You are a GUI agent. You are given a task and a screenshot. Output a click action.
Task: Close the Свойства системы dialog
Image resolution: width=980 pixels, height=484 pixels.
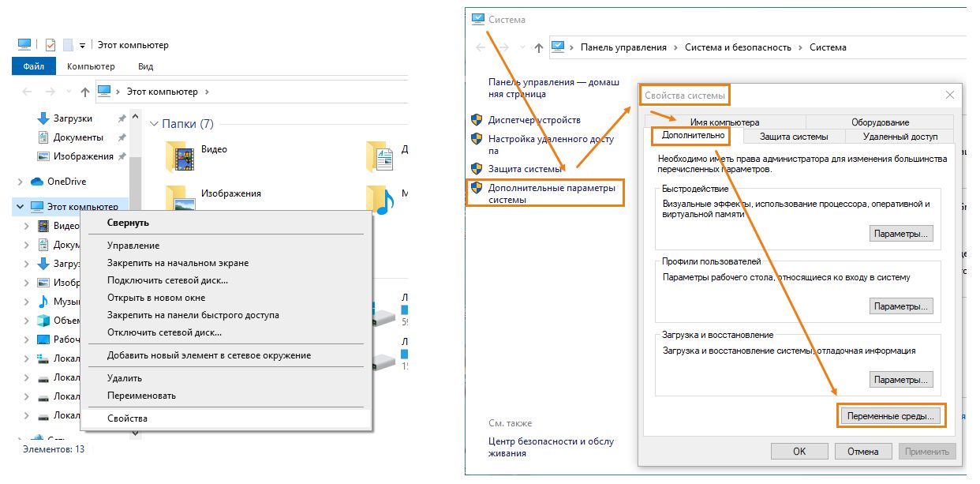949,95
